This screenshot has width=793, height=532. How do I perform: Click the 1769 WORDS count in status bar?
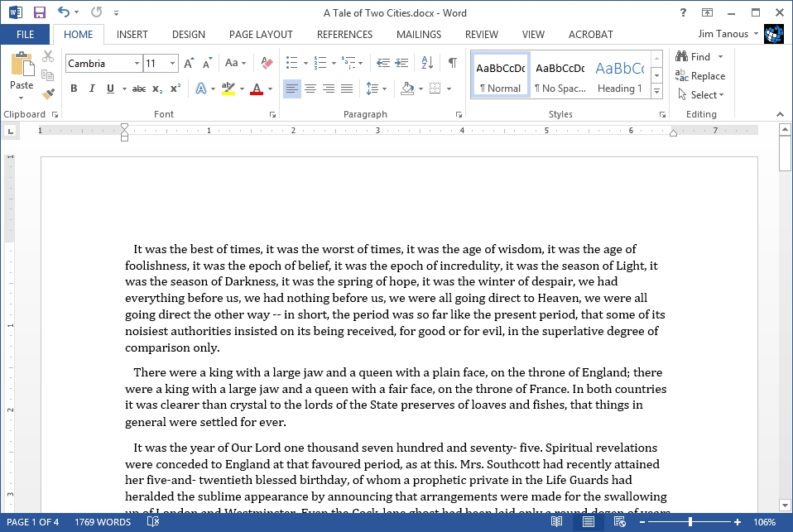[x=103, y=522]
